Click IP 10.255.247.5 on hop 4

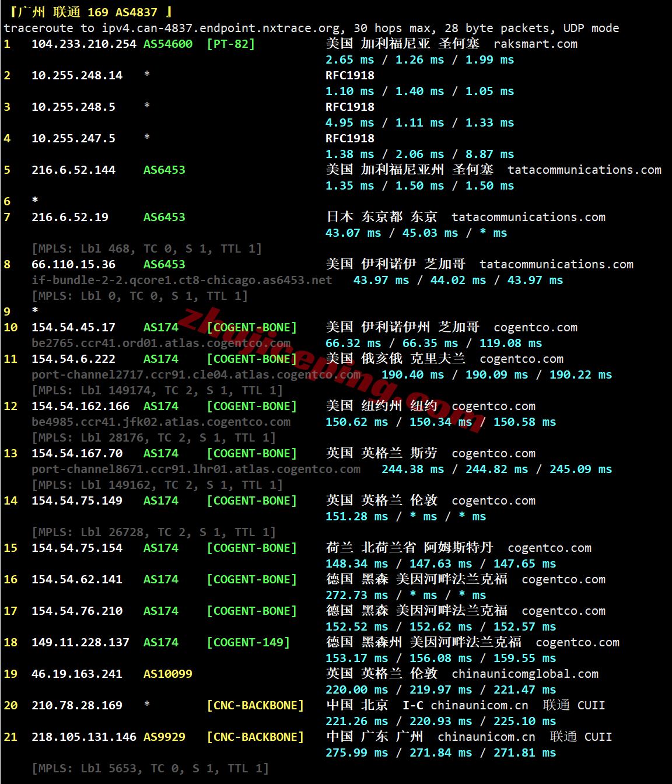[x=73, y=138]
